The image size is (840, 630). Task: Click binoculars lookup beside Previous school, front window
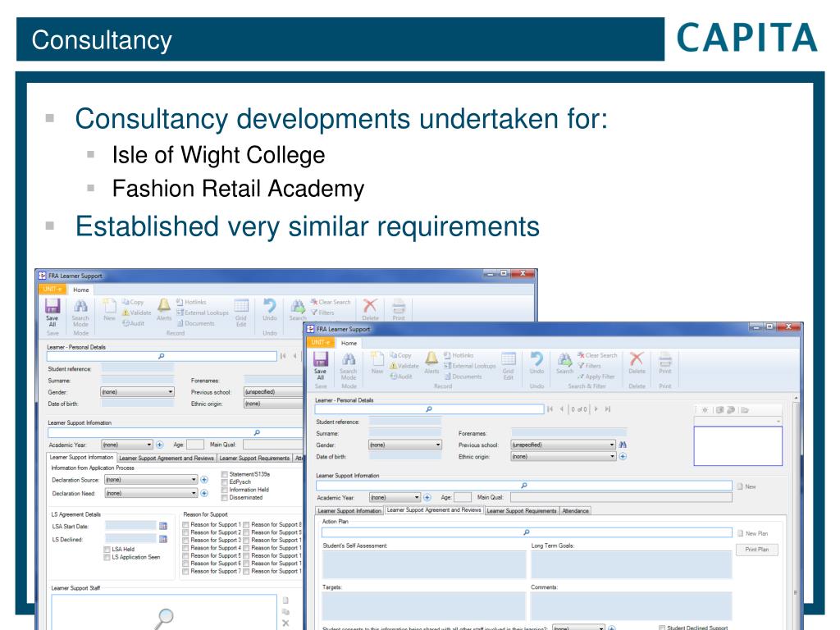[x=623, y=445]
